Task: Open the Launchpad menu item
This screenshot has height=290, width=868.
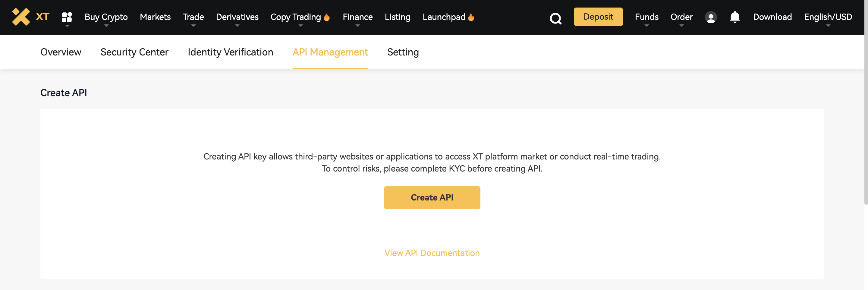Action: (444, 17)
